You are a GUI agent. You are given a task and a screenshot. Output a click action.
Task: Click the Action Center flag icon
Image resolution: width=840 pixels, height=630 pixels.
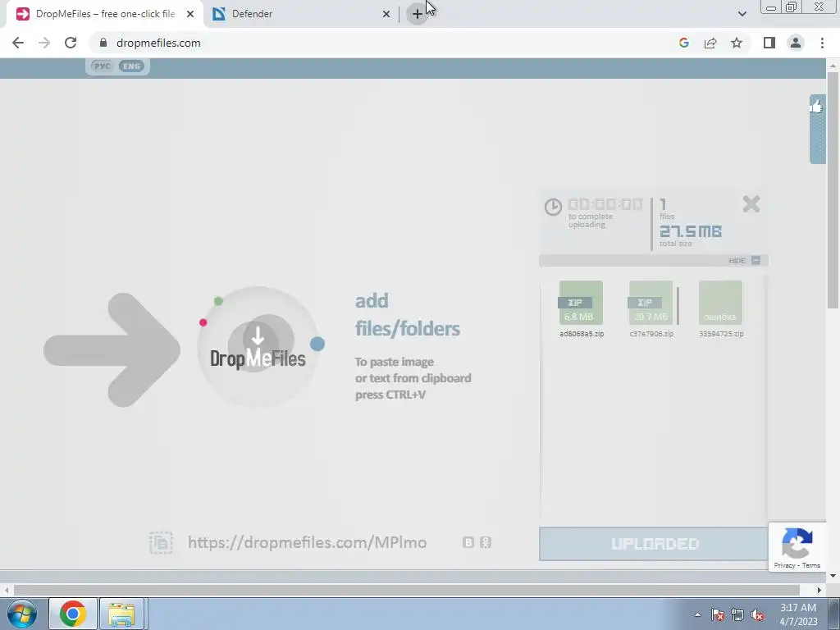click(718, 614)
